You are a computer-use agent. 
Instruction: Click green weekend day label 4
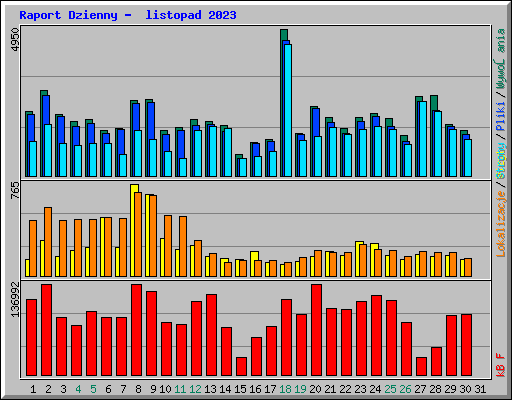pos(78,389)
